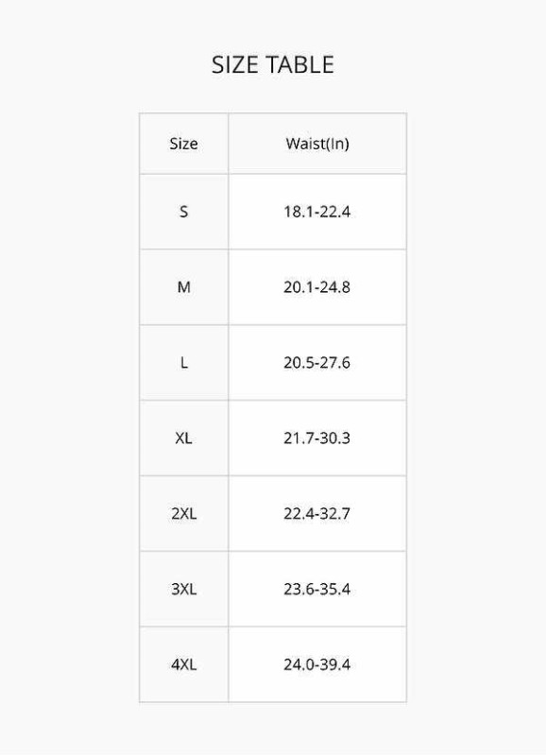Select the L size cell
546x756 pixels.
coord(183,363)
